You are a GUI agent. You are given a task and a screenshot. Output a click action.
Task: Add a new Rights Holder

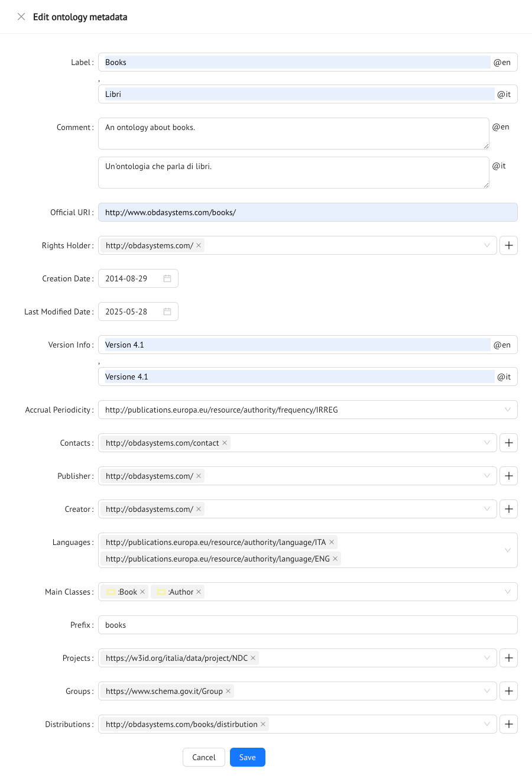point(508,245)
